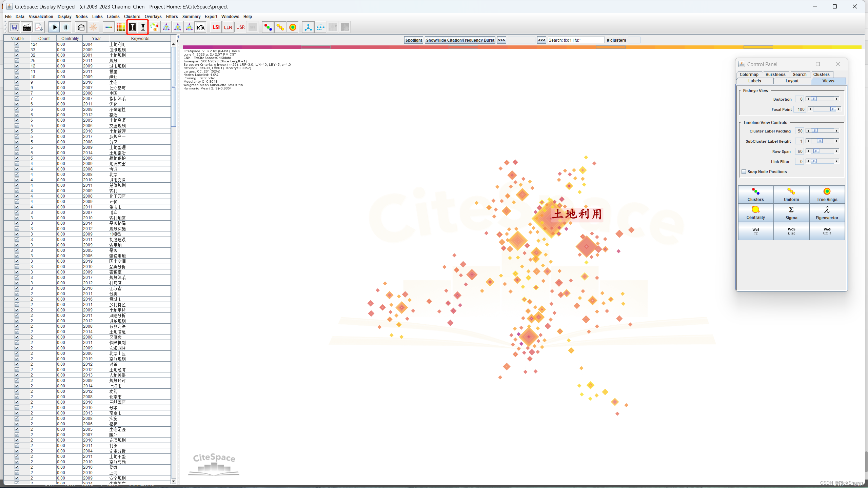This screenshot has width=868, height=488.
Task: Scroll down the keywords list panel
Action: pos(173,481)
